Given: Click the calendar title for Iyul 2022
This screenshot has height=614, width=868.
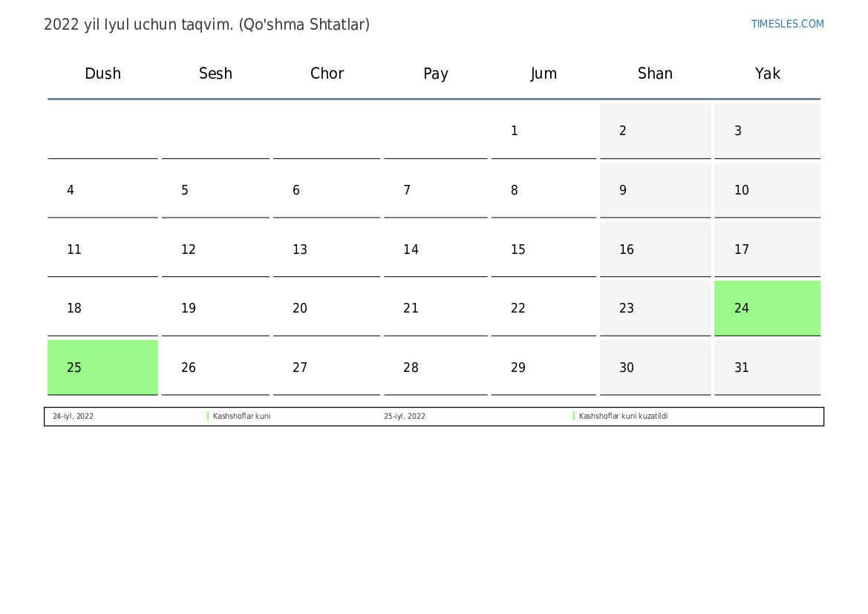Looking at the screenshot, I should click(206, 25).
